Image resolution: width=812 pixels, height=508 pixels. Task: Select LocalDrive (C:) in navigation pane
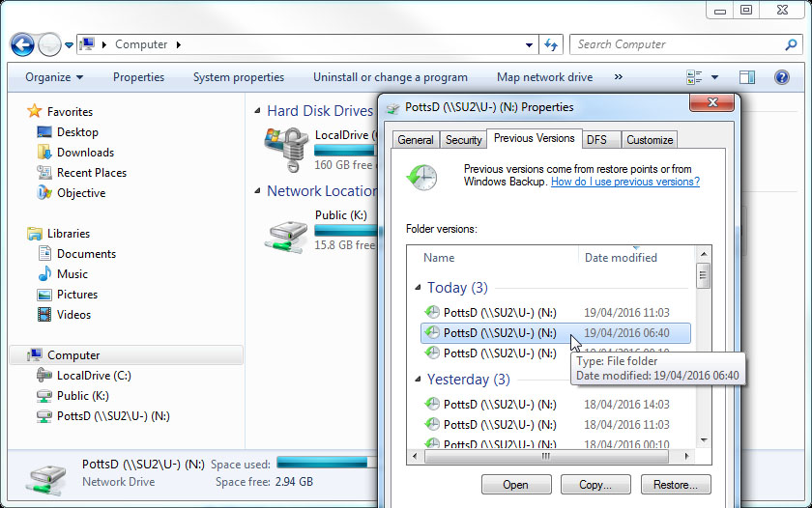[x=94, y=375]
